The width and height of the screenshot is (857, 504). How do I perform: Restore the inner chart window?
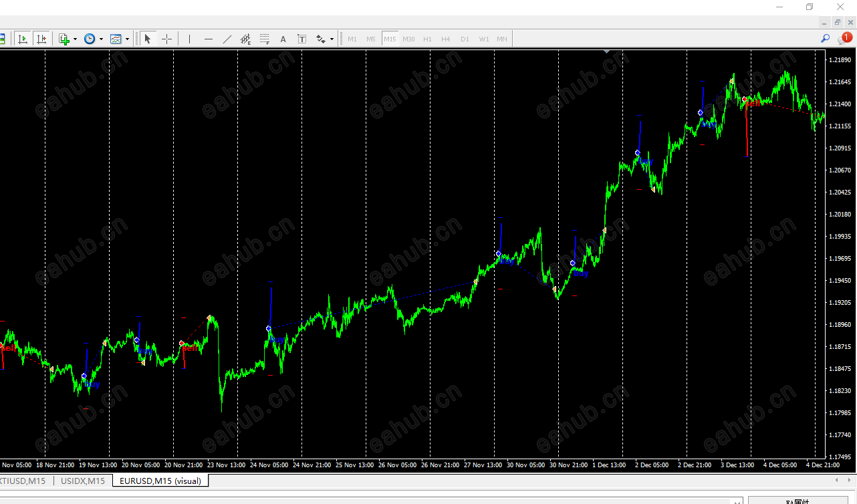(838, 22)
